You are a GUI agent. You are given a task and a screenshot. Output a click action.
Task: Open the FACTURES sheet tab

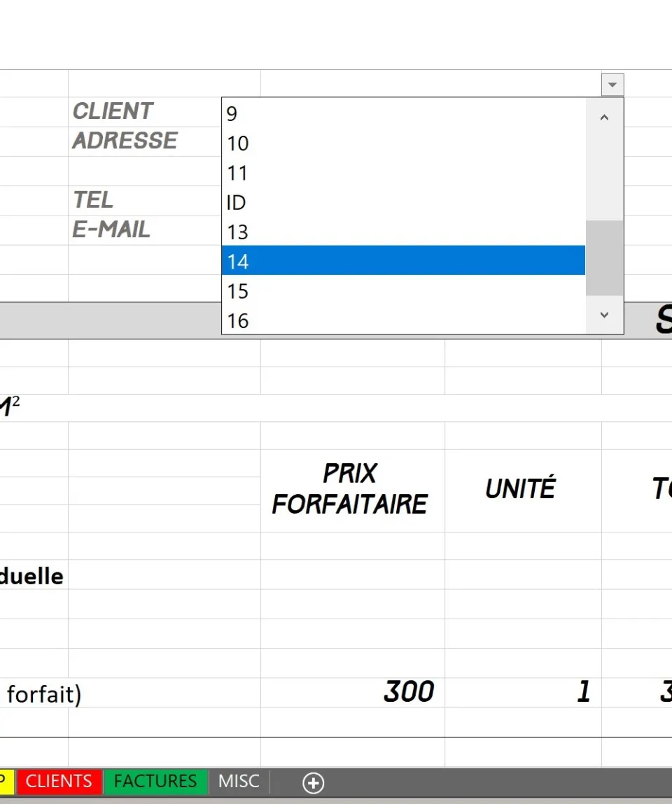pyautogui.click(x=155, y=781)
